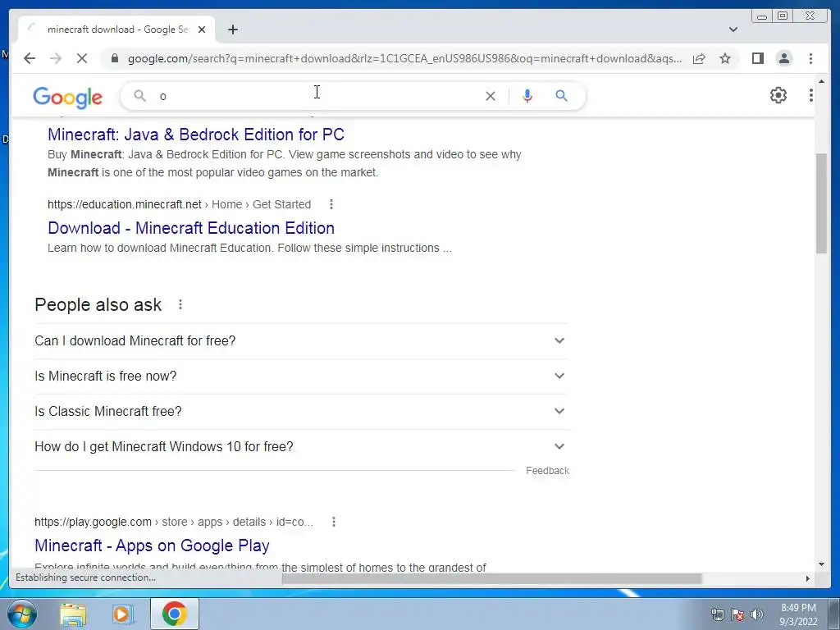The height and width of the screenshot is (630, 840).
Task: Click the vertical scrollbar thumb
Action: (x=821, y=203)
